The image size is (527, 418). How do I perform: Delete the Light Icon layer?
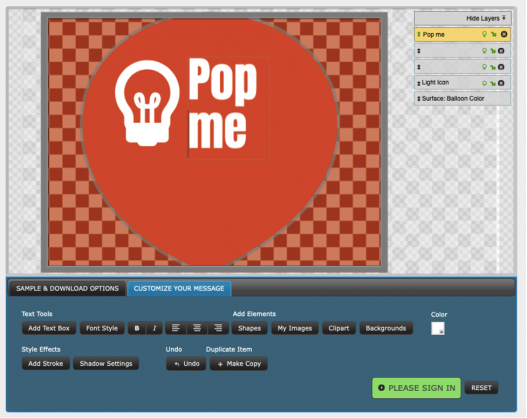tap(501, 83)
